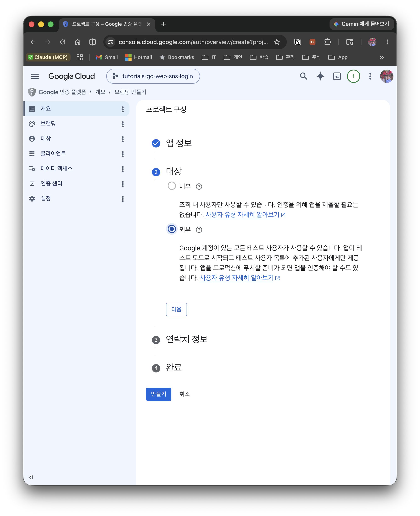Click the 개요 breadcrumb link
The width and height of the screenshot is (420, 516).
(x=100, y=92)
